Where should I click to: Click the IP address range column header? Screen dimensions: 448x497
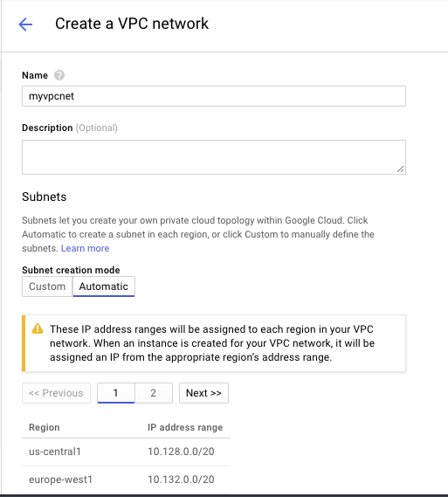[x=185, y=427]
